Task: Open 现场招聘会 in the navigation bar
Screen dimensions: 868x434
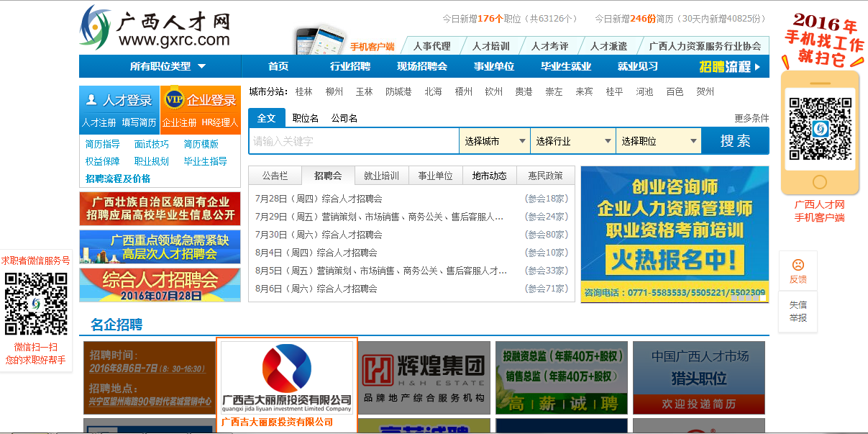Action: (422, 66)
